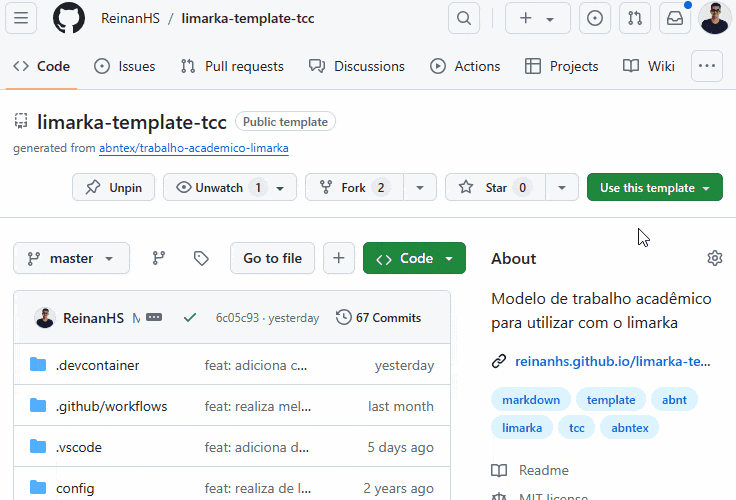Select the tcc topic tag

tap(576, 428)
